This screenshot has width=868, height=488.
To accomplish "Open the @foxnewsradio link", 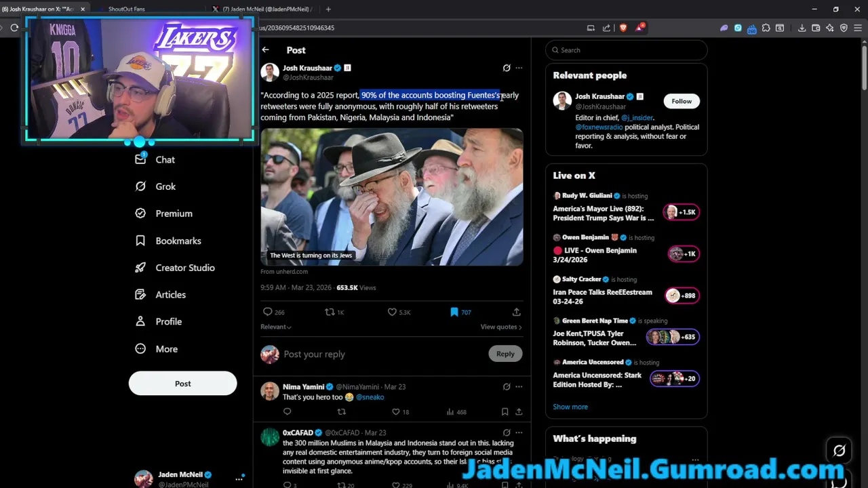I will tap(599, 127).
